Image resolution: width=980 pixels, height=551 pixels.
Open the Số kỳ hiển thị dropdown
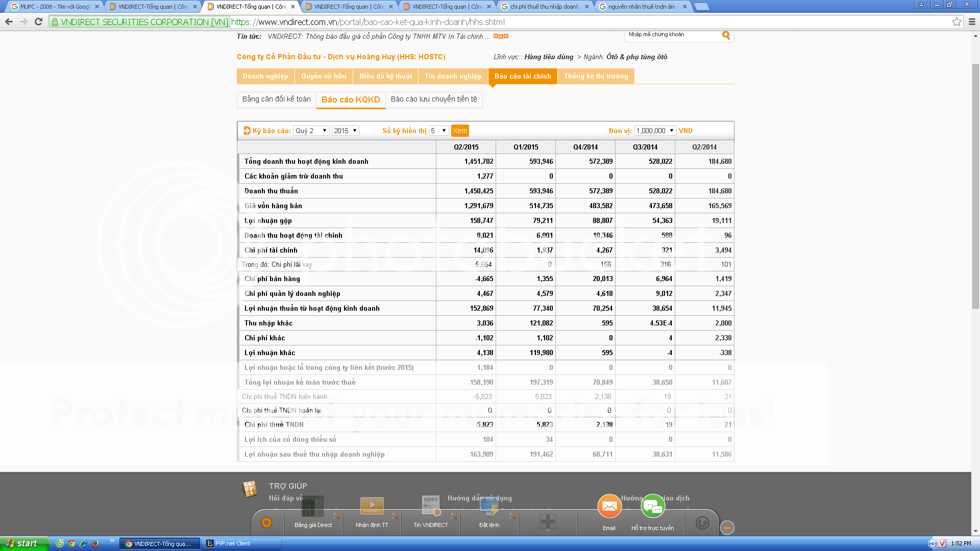438,131
